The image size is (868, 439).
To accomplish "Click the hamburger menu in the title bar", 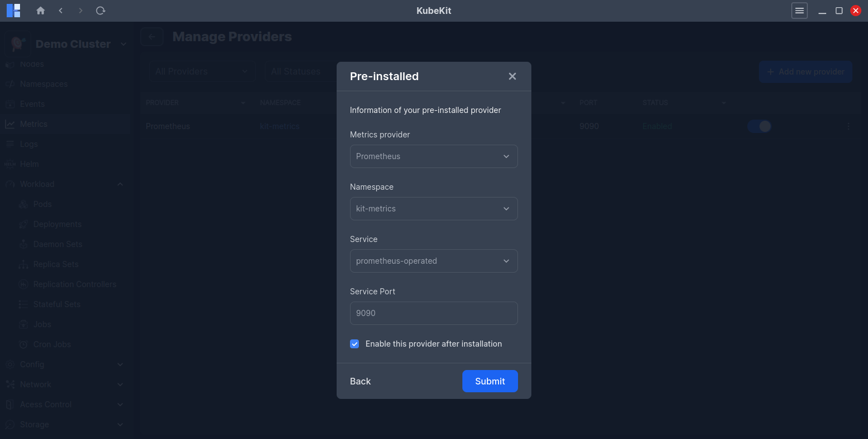I will [800, 11].
